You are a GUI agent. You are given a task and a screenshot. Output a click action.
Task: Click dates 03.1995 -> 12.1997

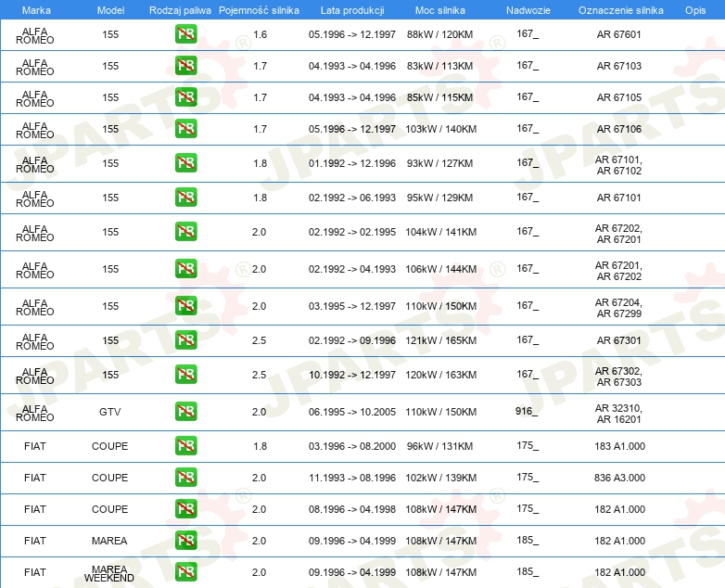(352, 306)
